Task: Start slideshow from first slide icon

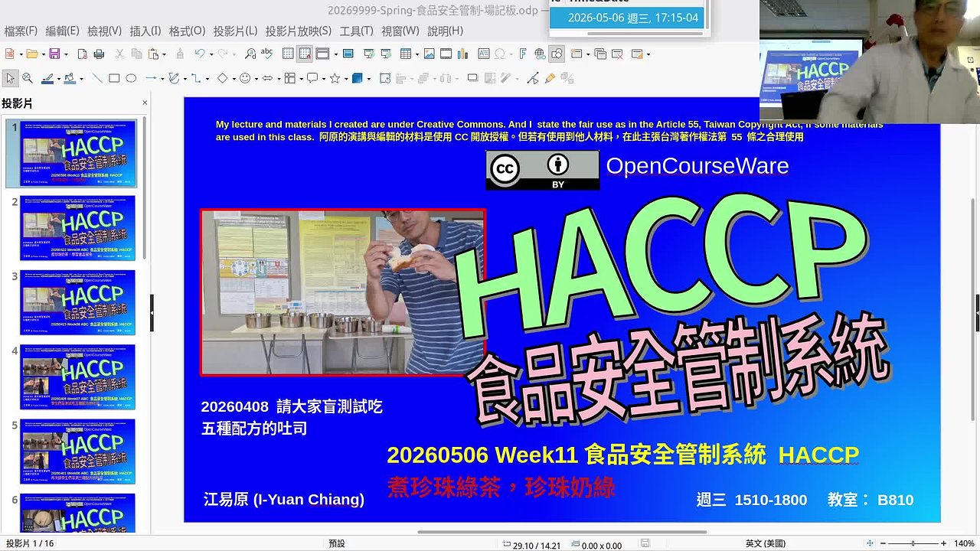Action: coord(369,54)
